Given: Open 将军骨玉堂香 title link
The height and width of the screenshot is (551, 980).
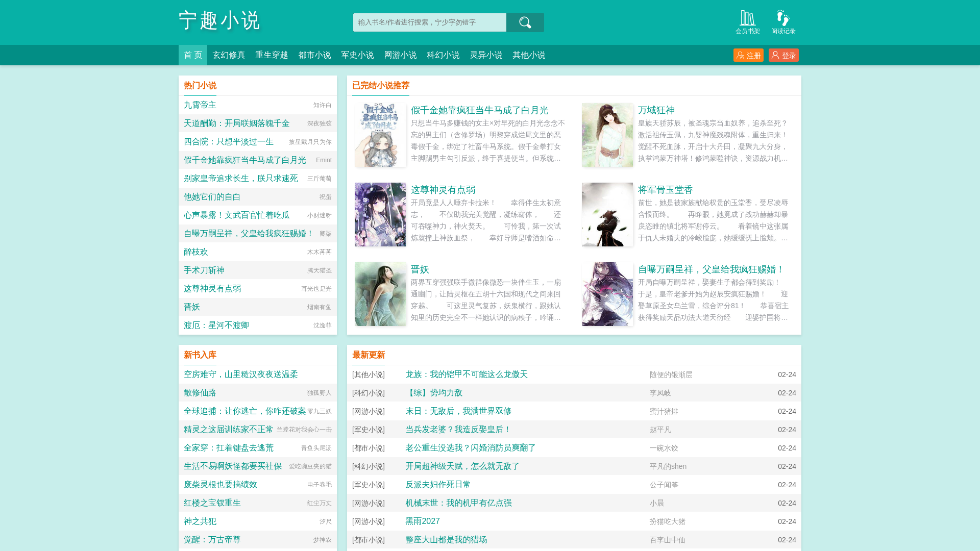Looking at the screenshot, I should pos(666,190).
